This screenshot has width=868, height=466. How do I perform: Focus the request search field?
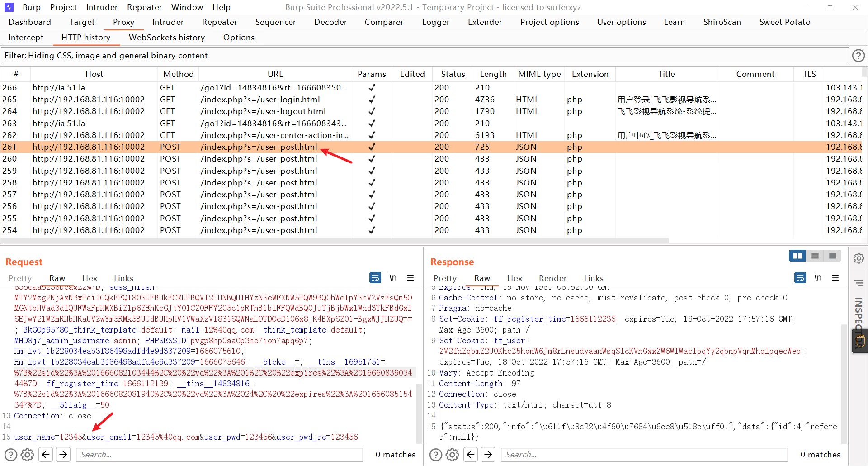[x=219, y=455]
